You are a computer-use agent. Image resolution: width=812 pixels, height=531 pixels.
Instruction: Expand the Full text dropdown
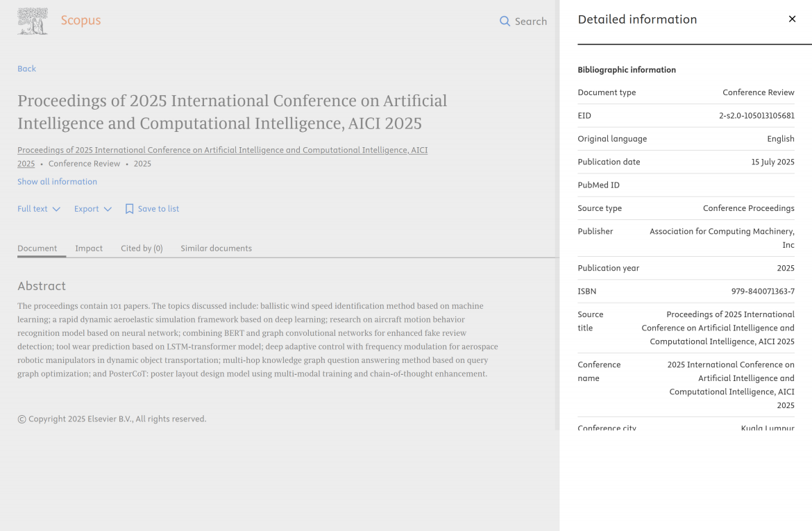tap(39, 209)
